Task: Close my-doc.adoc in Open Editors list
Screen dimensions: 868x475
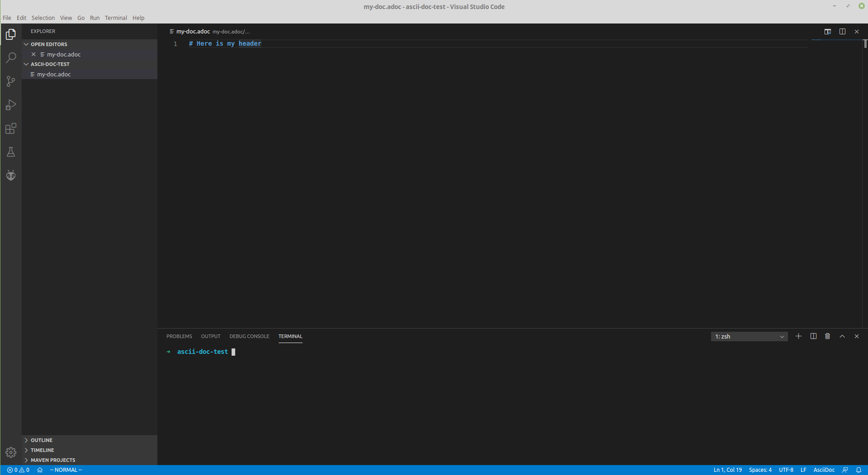Action: click(x=33, y=54)
